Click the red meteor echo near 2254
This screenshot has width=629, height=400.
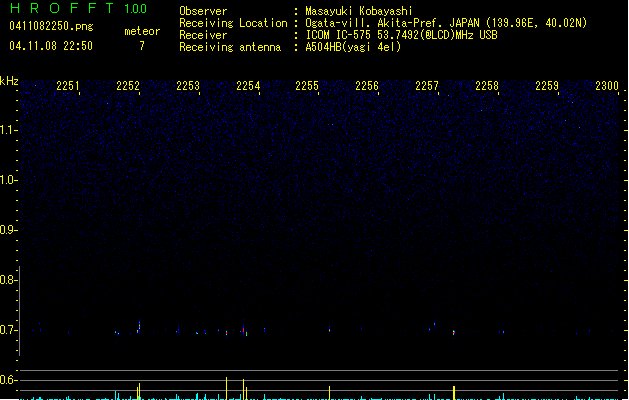[243, 329]
